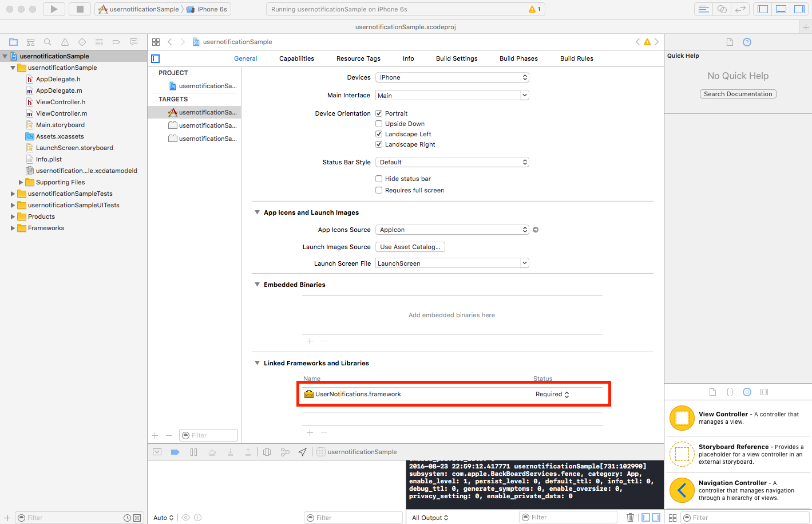This screenshot has height=524, width=812.
Task: Toggle the utilities pane icon
Action: tap(799, 9)
